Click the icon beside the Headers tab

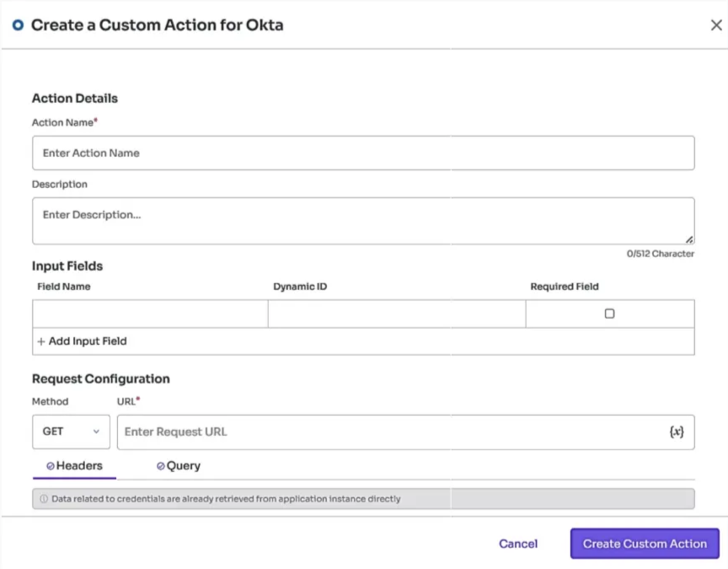51,465
